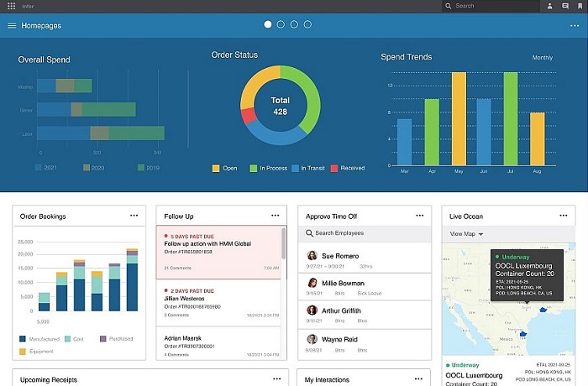The width and height of the screenshot is (588, 386).
Task: Click the Search Employees magnifier icon
Action: click(x=309, y=233)
